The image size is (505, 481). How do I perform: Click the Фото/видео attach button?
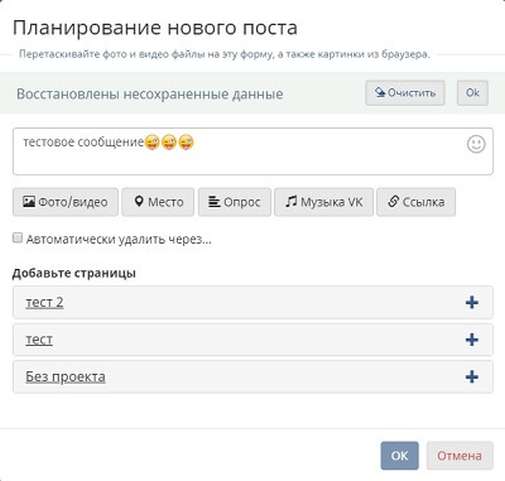65,202
